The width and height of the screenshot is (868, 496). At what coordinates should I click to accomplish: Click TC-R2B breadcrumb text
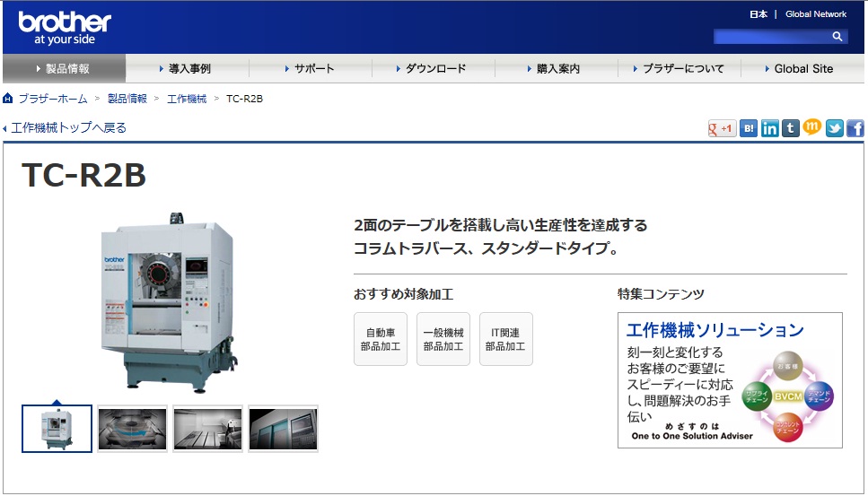point(244,99)
